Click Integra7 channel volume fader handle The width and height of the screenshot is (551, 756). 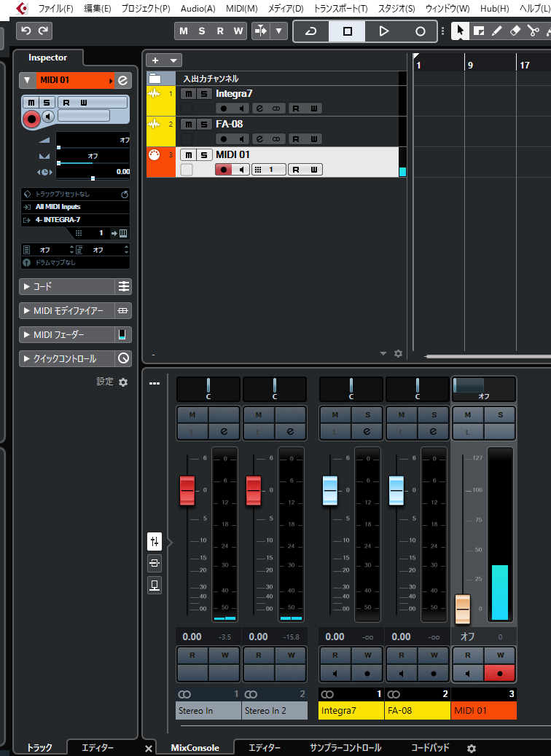(330, 491)
